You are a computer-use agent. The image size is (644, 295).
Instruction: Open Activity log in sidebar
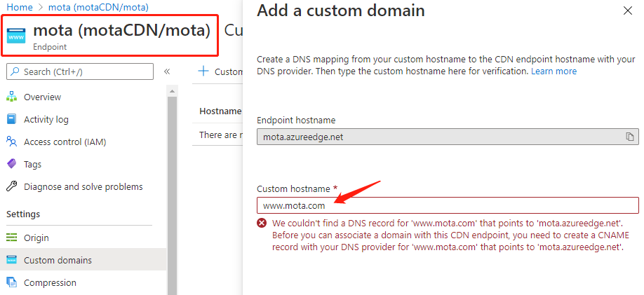[46, 119]
